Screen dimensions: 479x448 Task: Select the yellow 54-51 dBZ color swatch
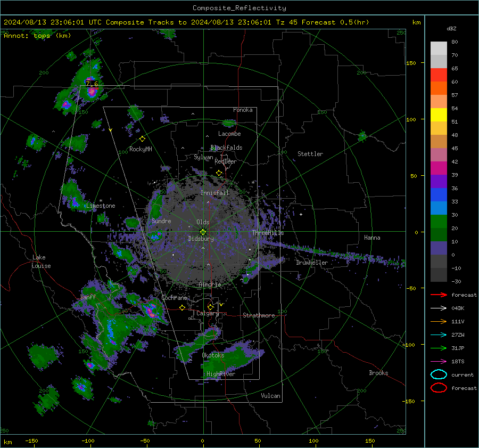click(x=439, y=115)
